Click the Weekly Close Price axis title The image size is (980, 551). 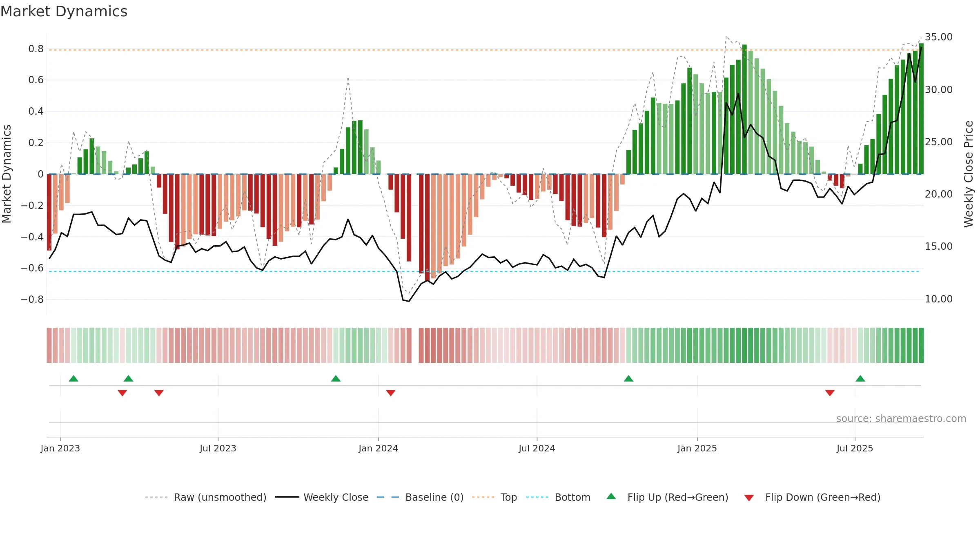pos(969,174)
